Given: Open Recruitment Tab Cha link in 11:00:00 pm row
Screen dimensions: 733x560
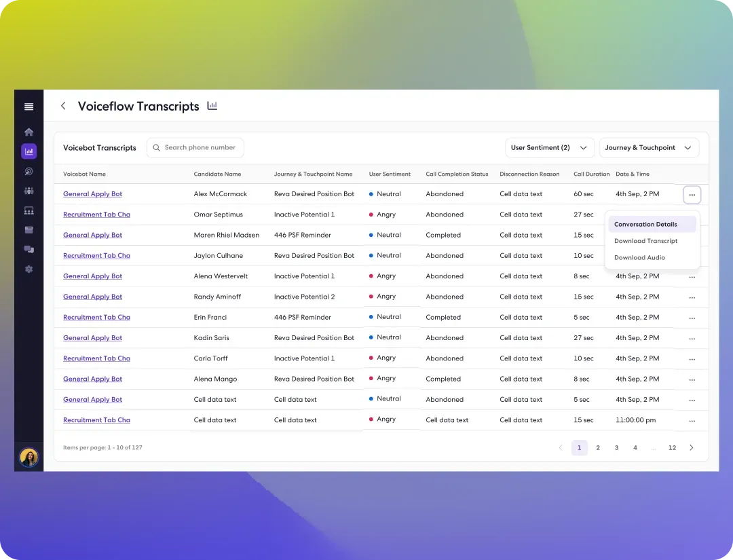Looking at the screenshot, I should pyautogui.click(x=97, y=420).
